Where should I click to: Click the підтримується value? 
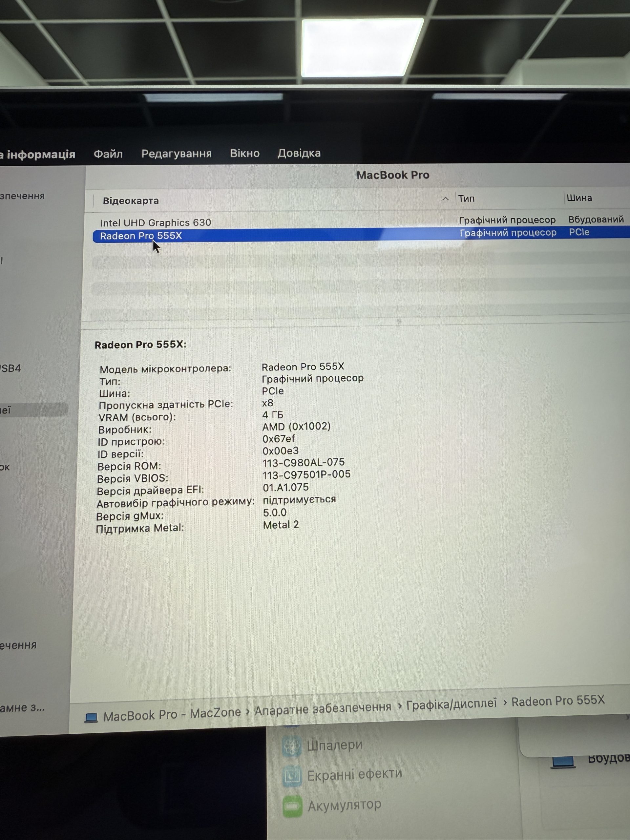point(299,499)
